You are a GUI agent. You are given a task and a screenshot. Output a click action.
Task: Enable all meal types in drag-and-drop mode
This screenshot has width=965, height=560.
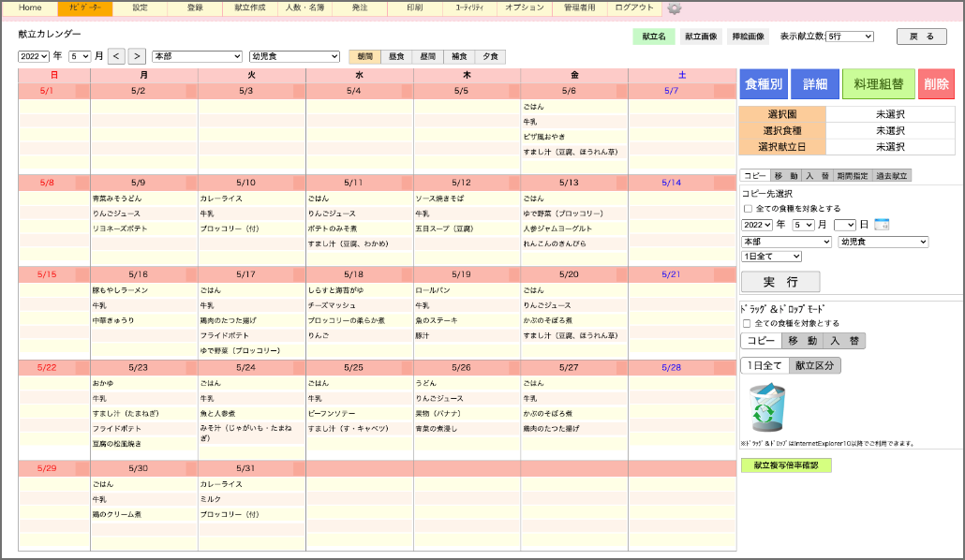tap(747, 323)
